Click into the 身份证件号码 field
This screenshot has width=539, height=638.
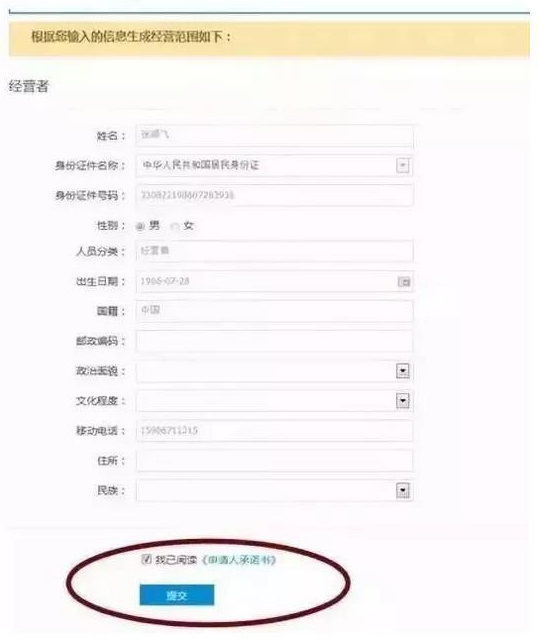275,195
